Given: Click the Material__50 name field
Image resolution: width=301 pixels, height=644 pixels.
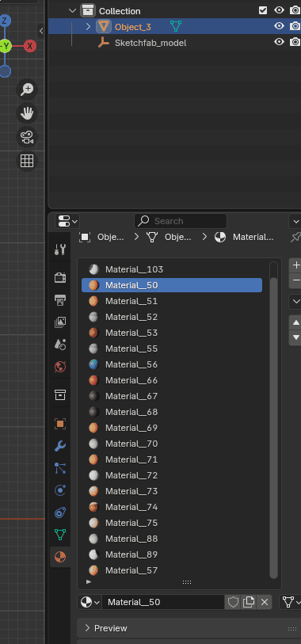Looking at the screenshot, I should pos(163,602).
